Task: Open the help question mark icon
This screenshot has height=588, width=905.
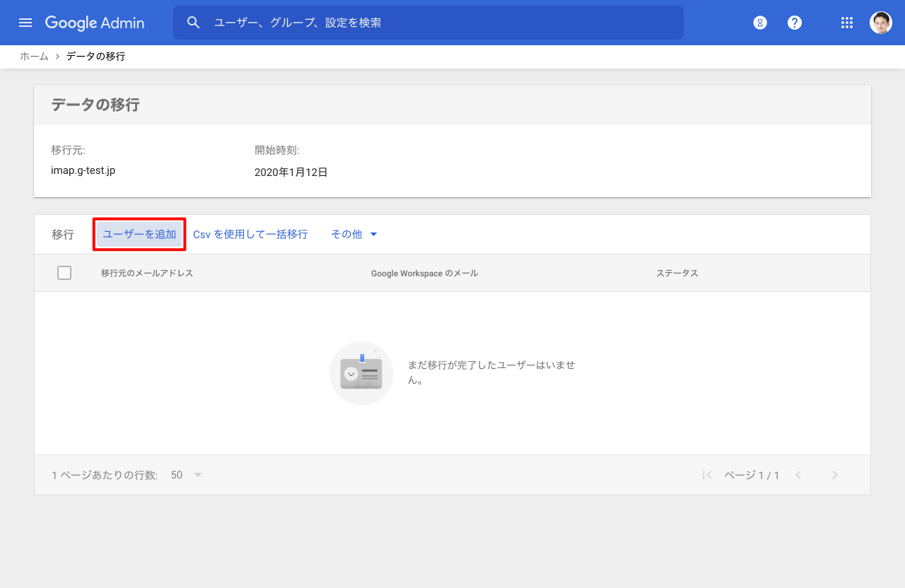Action: pos(795,23)
